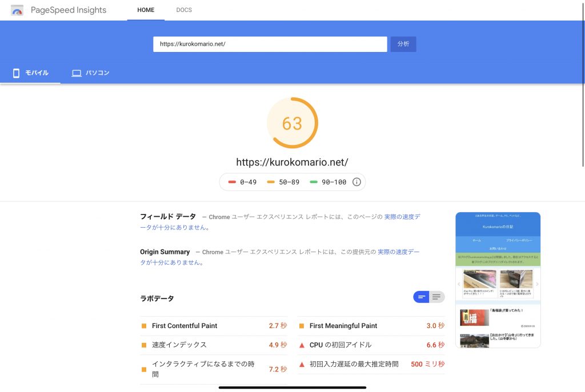Click the orange square beside First Contentful Paint

tap(144, 326)
